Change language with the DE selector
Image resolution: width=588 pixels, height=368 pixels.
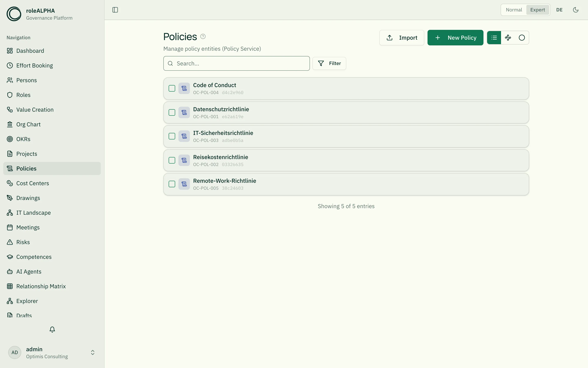tap(559, 10)
